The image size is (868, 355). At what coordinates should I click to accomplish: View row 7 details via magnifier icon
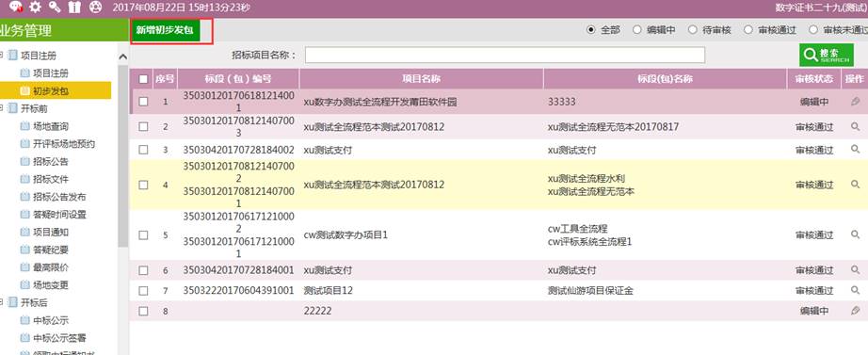(855, 290)
